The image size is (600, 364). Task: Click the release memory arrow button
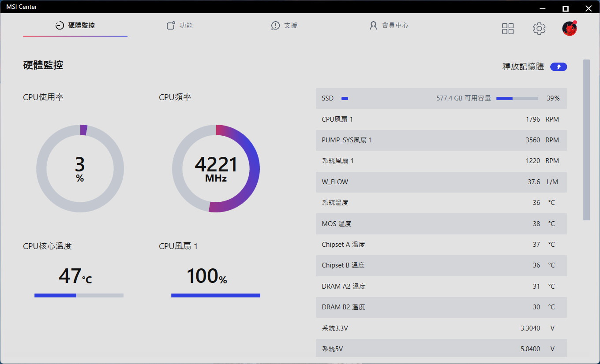pyautogui.click(x=559, y=67)
